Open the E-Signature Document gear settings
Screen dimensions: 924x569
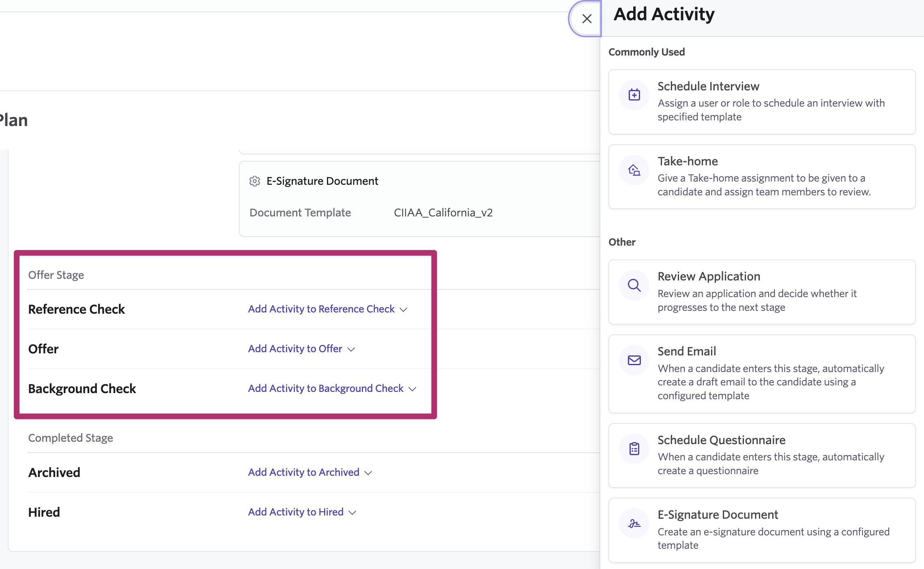pyautogui.click(x=255, y=181)
